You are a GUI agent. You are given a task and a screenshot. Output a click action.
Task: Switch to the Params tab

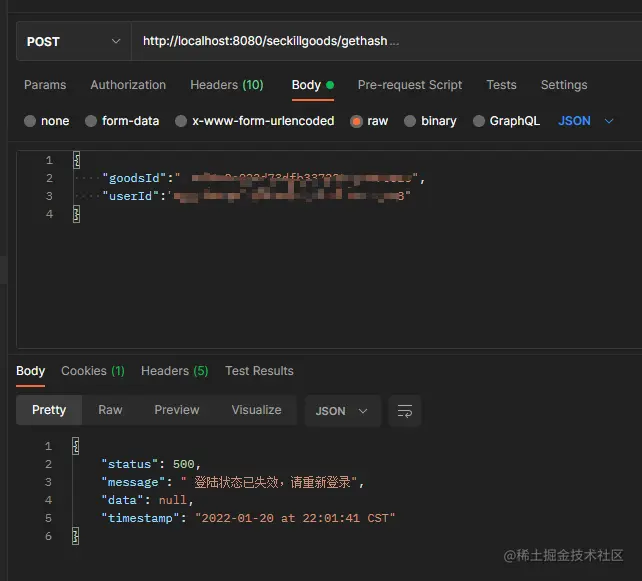coord(45,85)
